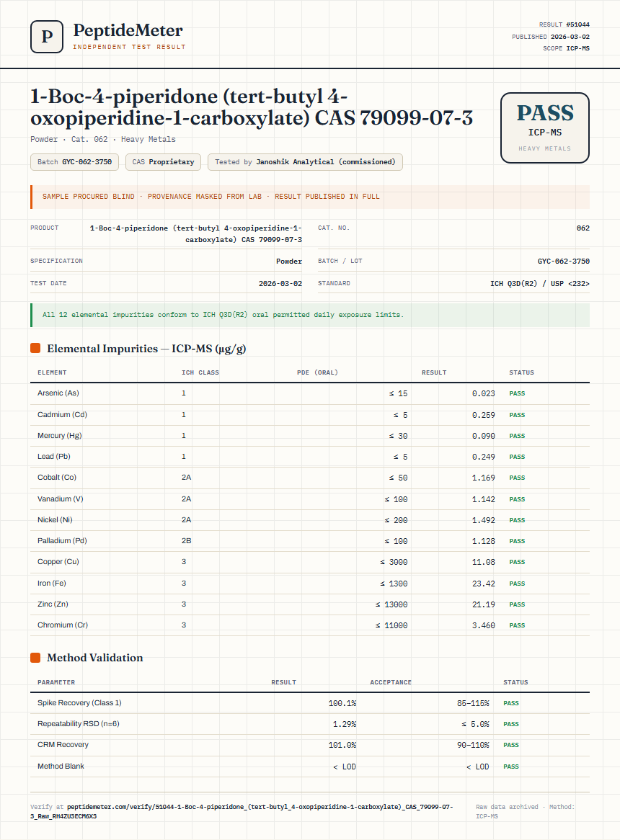620x840 pixels.
Task: Click the Lead (Pb) result 0.249
Action: coord(483,457)
